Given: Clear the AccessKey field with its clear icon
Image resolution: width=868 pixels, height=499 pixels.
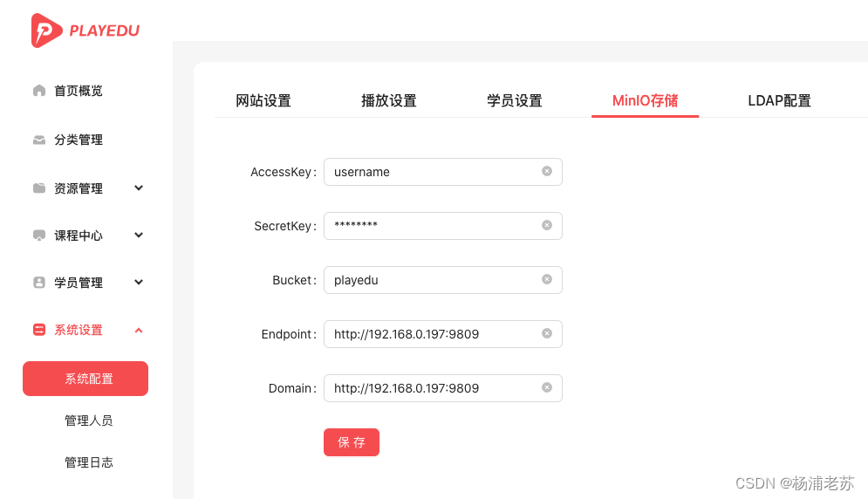Looking at the screenshot, I should pos(547,172).
